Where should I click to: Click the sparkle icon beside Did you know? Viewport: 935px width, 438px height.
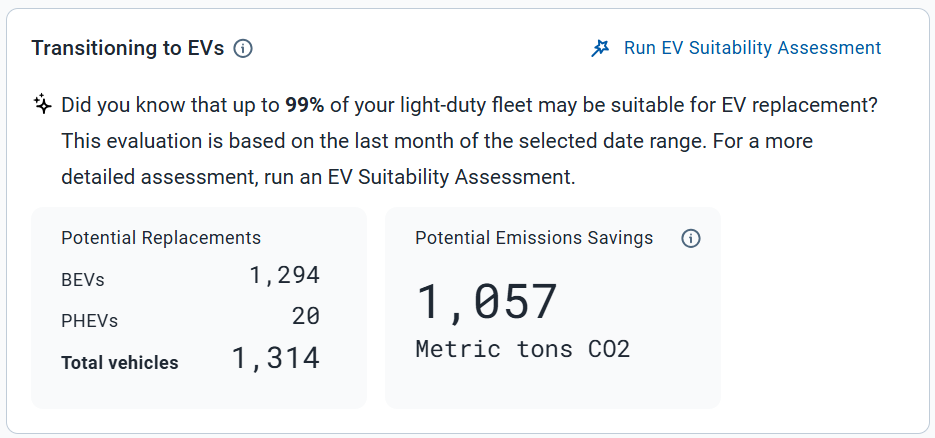42,105
